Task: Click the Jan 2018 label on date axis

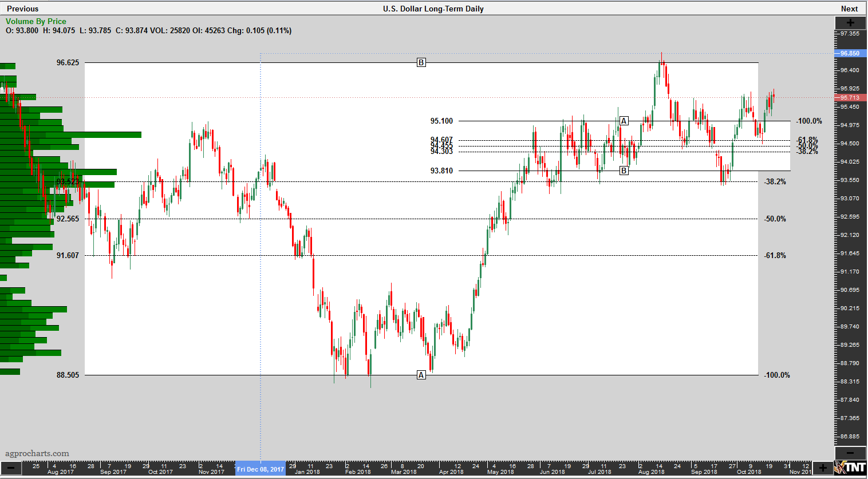Action: tap(307, 472)
